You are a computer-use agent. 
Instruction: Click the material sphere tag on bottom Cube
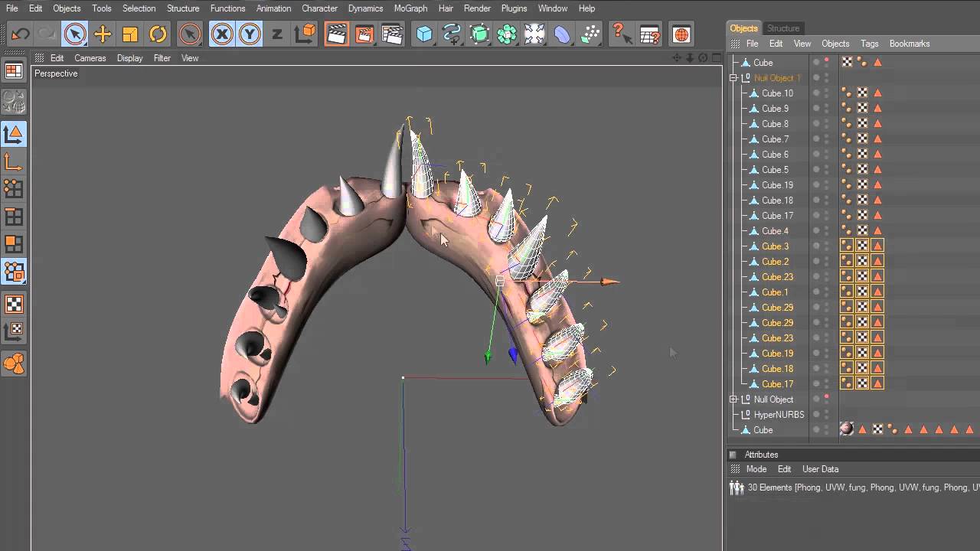point(846,429)
